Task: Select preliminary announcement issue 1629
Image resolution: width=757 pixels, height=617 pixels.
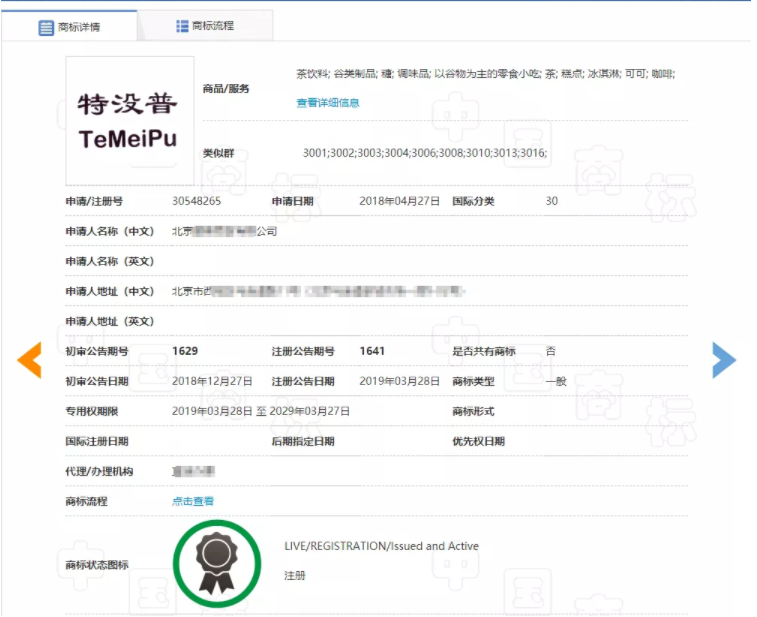Action: 185,351
